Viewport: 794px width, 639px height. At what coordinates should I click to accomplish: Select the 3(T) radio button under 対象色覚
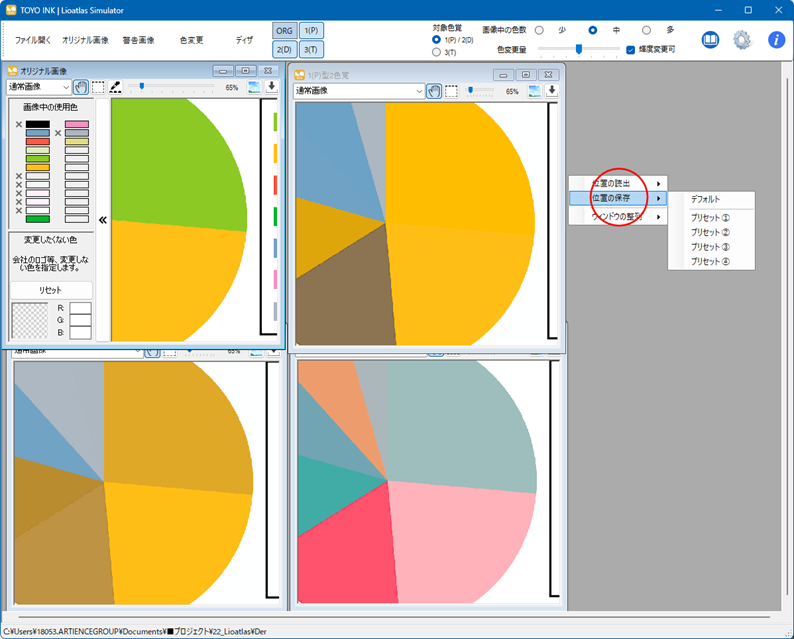coord(437,52)
